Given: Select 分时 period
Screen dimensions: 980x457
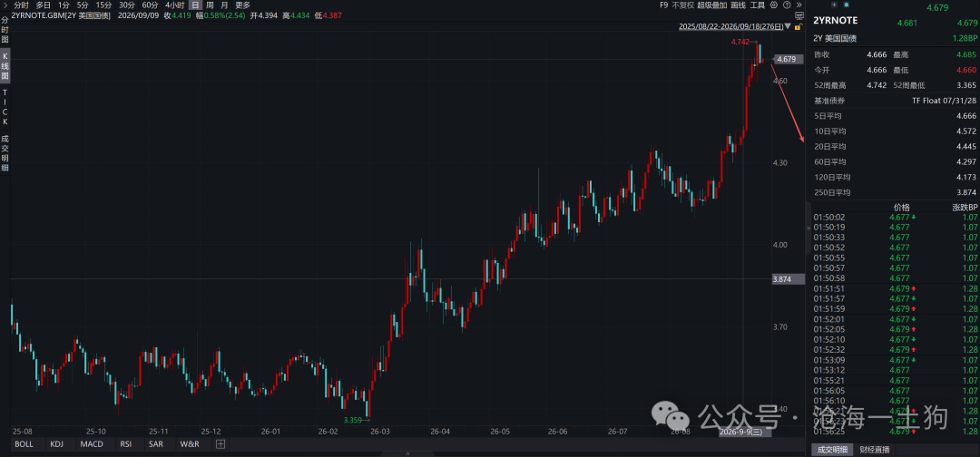Looking at the screenshot, I should click(x=21, y=5).
